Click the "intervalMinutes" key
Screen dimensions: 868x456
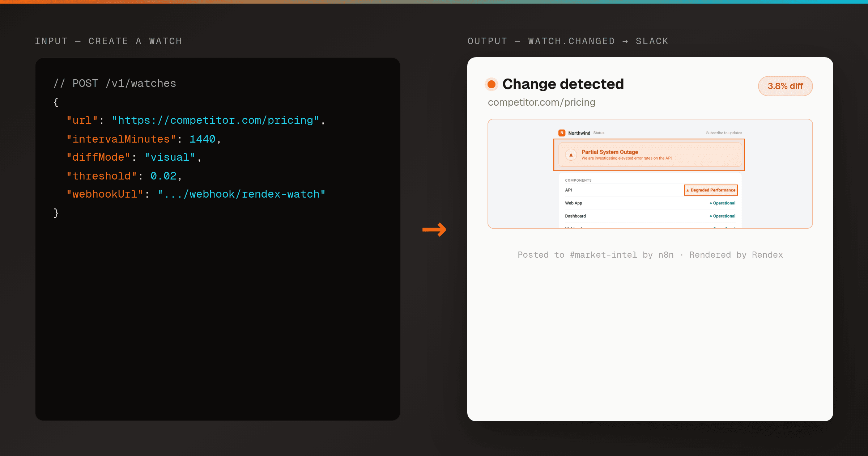click(121, 139)
